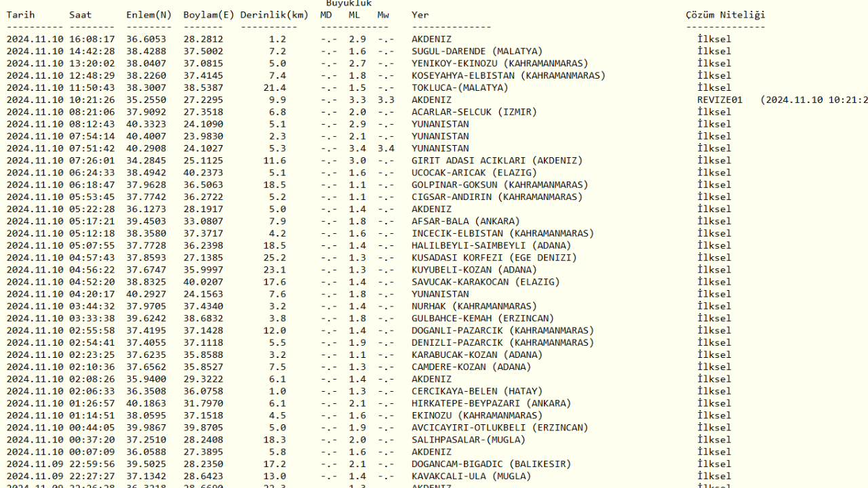Viewport: 868px width, 488px height.
Task: Click the time value '10:21:26'
Action: pyautogui.click(x=92, y=100)
